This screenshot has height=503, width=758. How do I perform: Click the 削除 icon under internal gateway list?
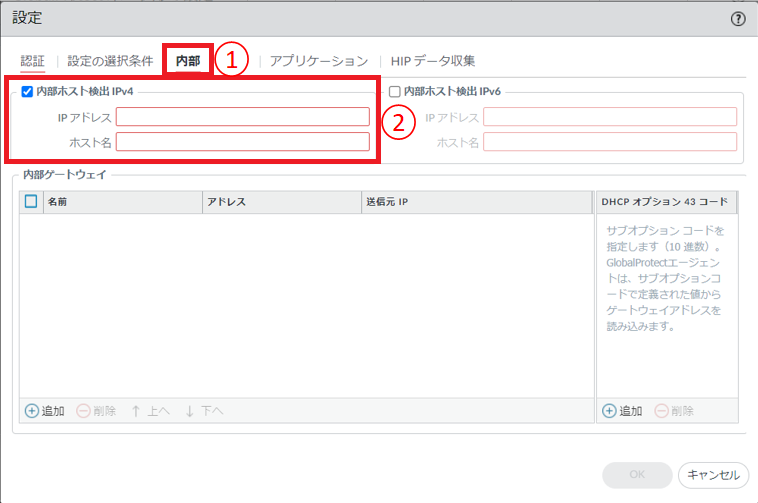(x=83, y=411)
